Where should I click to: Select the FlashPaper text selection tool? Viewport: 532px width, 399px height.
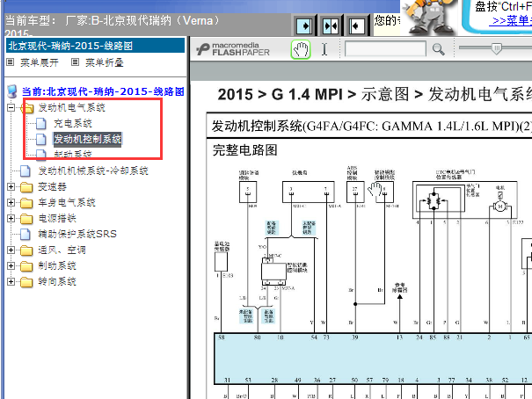[324, 49]
